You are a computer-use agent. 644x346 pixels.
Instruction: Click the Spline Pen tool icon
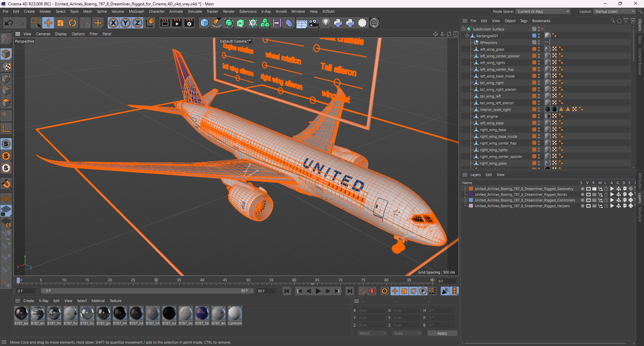(x=217, y=23)
